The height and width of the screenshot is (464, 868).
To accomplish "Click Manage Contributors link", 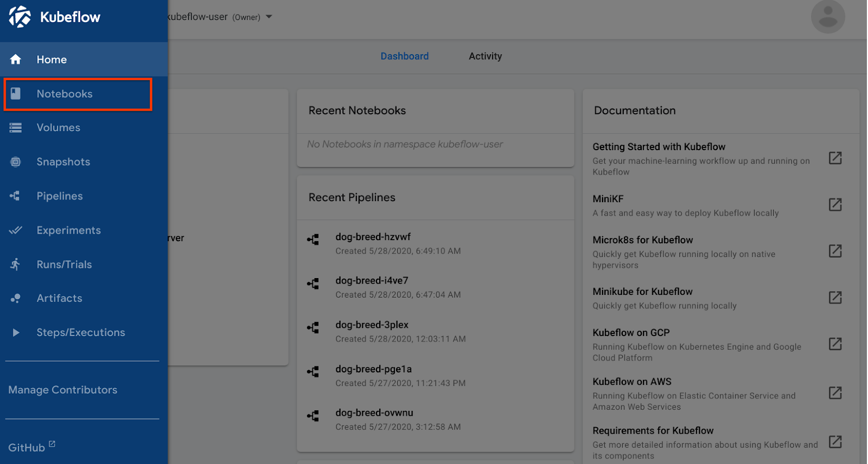I will pos(63,390).
